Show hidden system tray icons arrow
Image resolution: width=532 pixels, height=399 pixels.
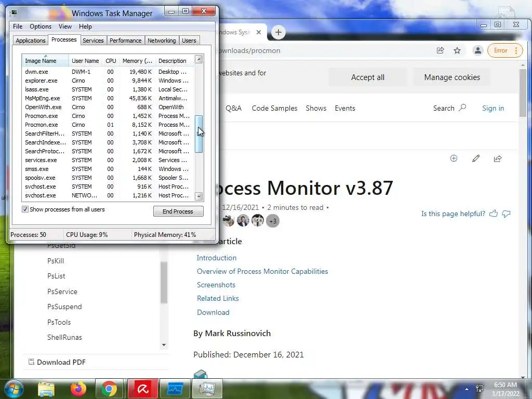click(x=467, y=389)
